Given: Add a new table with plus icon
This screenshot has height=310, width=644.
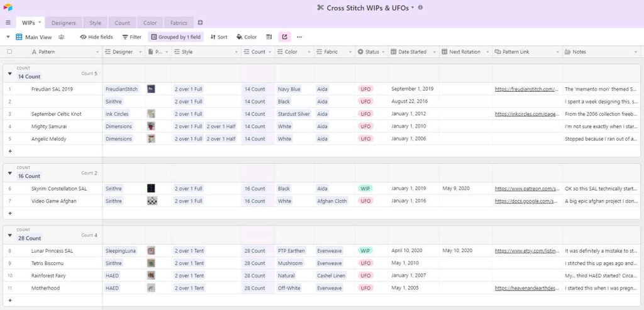Looking at the screenshot, I should pyautogui.click(x=200, y=23).
